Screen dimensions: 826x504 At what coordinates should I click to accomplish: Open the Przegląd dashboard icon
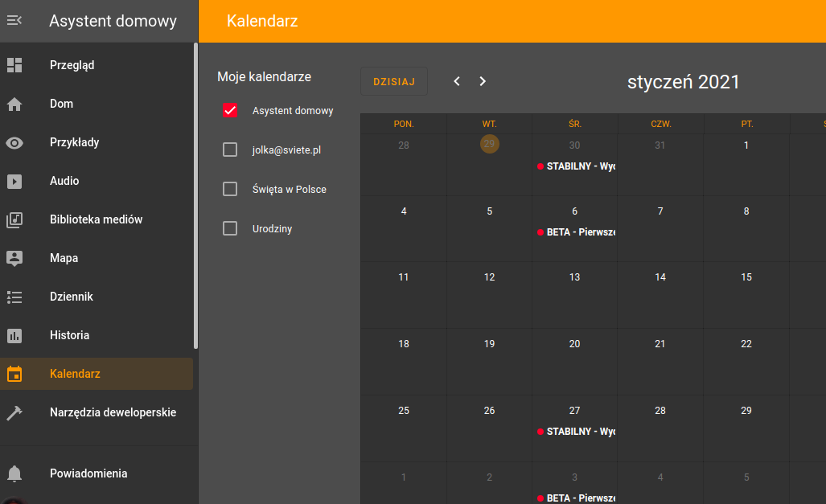[14, 65]
